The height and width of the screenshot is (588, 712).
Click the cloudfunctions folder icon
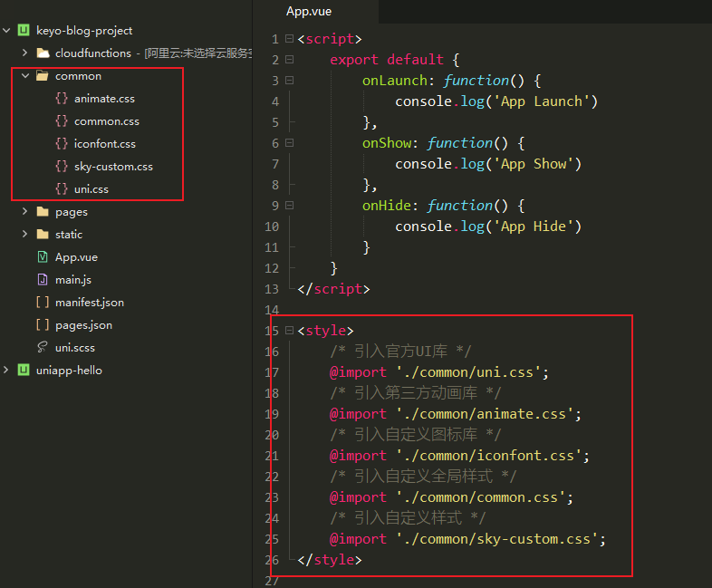tap(43, 53)
